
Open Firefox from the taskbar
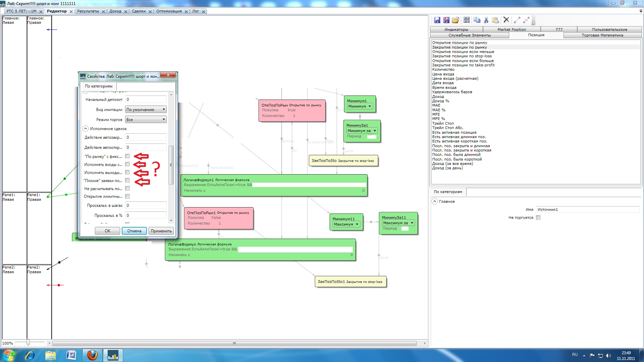92,355
